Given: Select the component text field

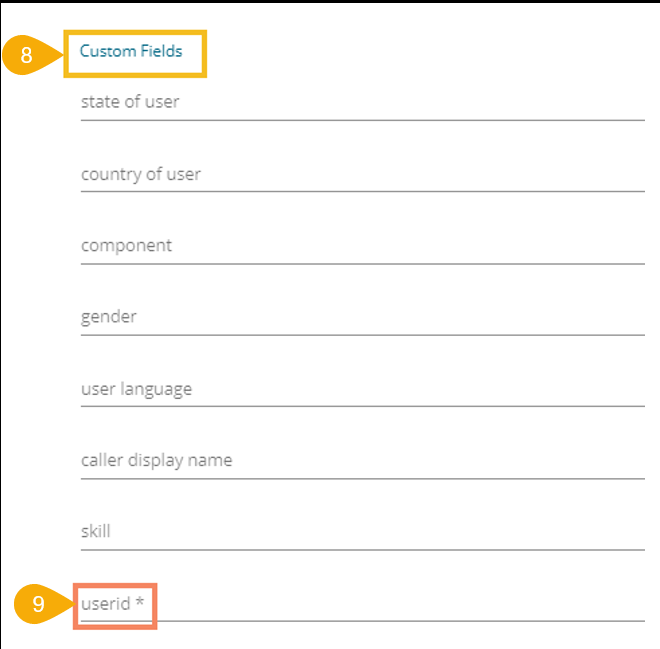Looking at the screenshot, I should click(x=362, y=246).
